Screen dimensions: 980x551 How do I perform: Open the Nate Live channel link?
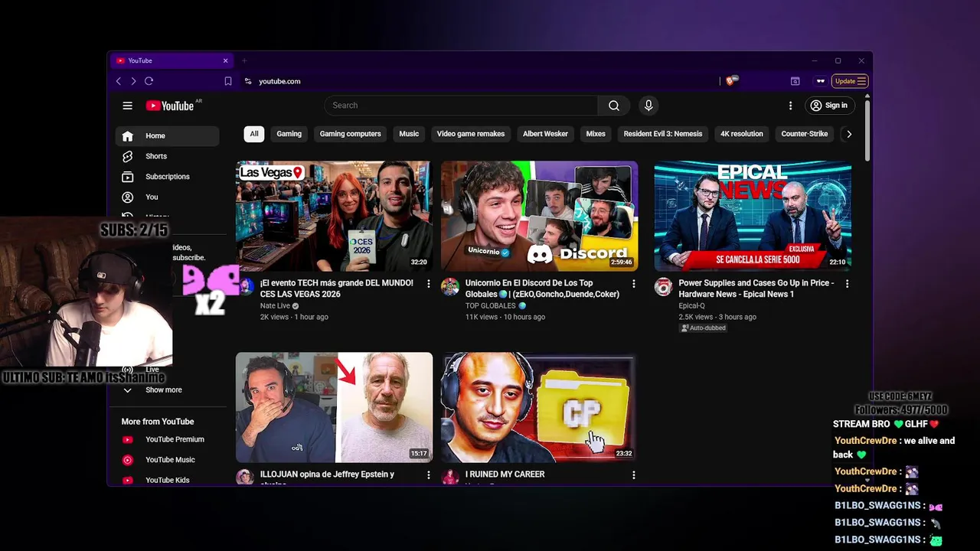(x=276, y=306)
